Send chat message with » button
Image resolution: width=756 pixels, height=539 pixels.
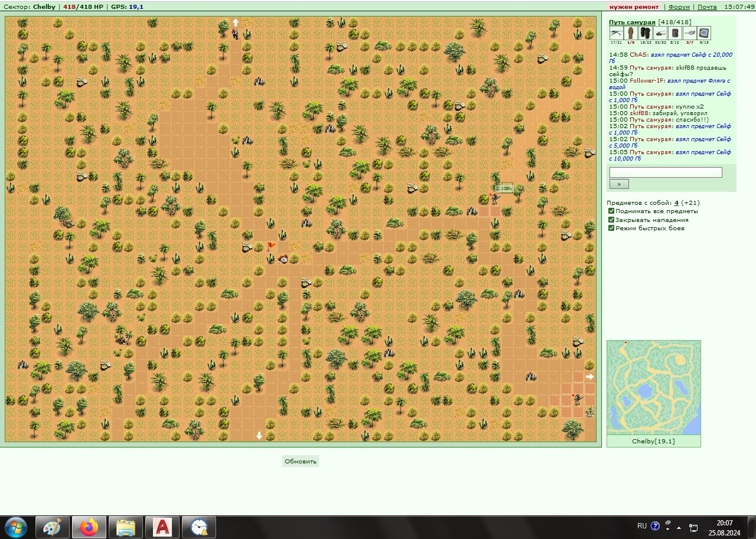click(619, 184)
